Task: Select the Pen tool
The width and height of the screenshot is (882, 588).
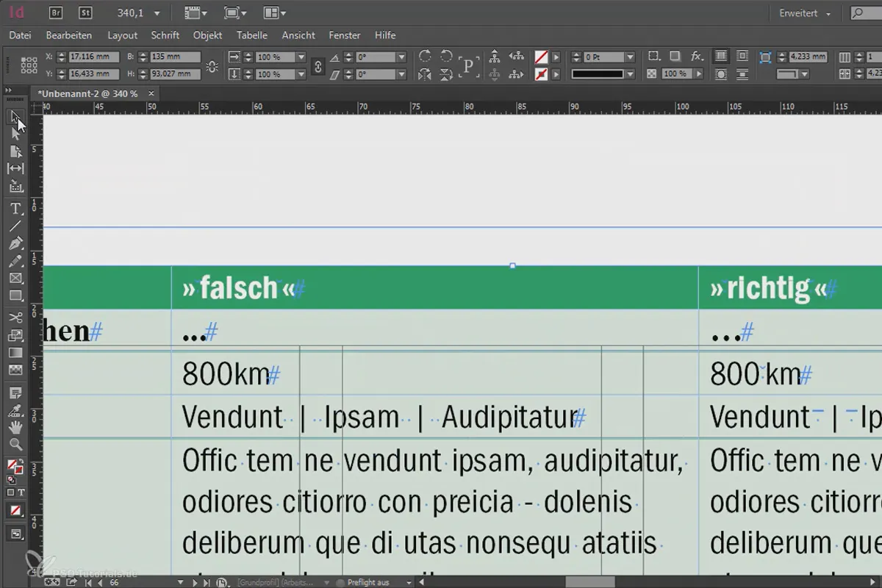Action: click(15, 243)
